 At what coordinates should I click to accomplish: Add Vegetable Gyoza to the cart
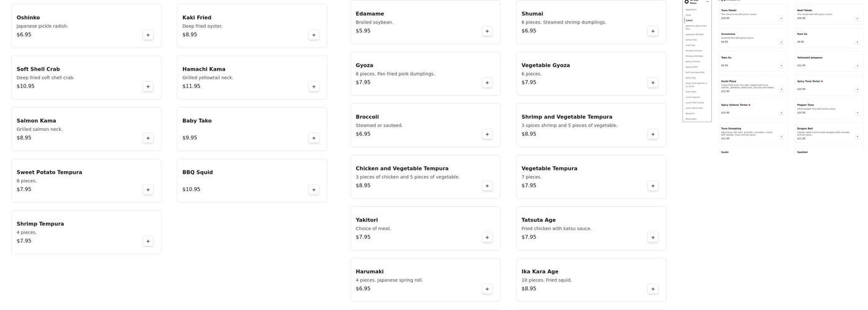click(653, 82)
